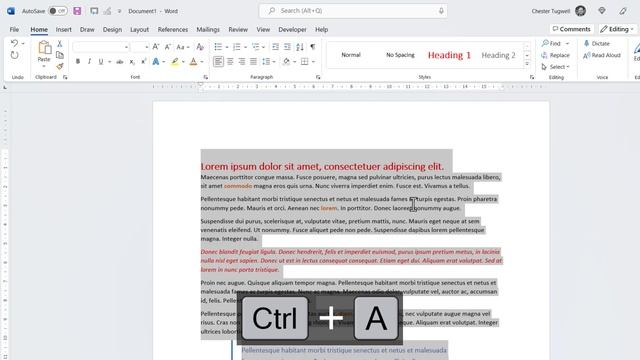Open the Borders dropdown arrow

(313, 62)
